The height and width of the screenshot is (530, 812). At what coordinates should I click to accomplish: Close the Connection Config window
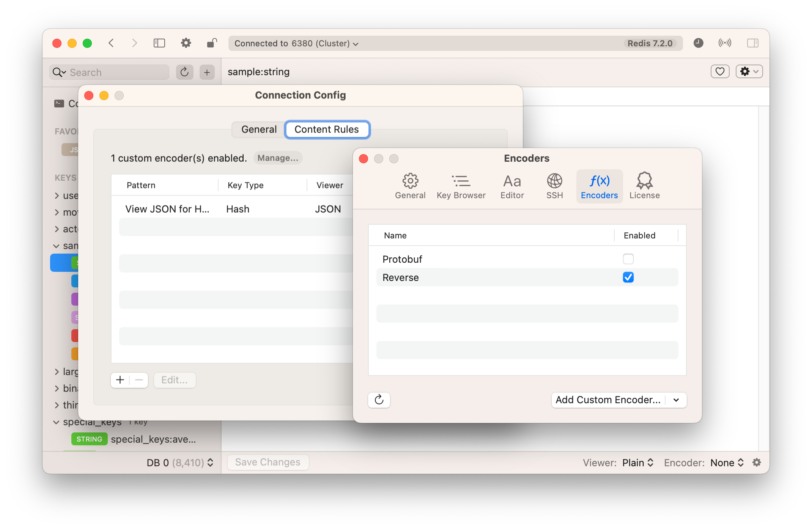point(89,96)
